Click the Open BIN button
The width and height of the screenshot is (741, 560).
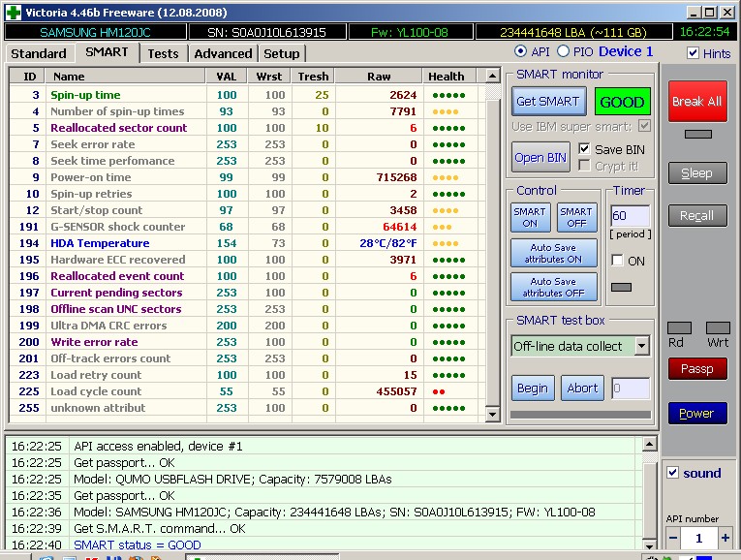(540, 157)
